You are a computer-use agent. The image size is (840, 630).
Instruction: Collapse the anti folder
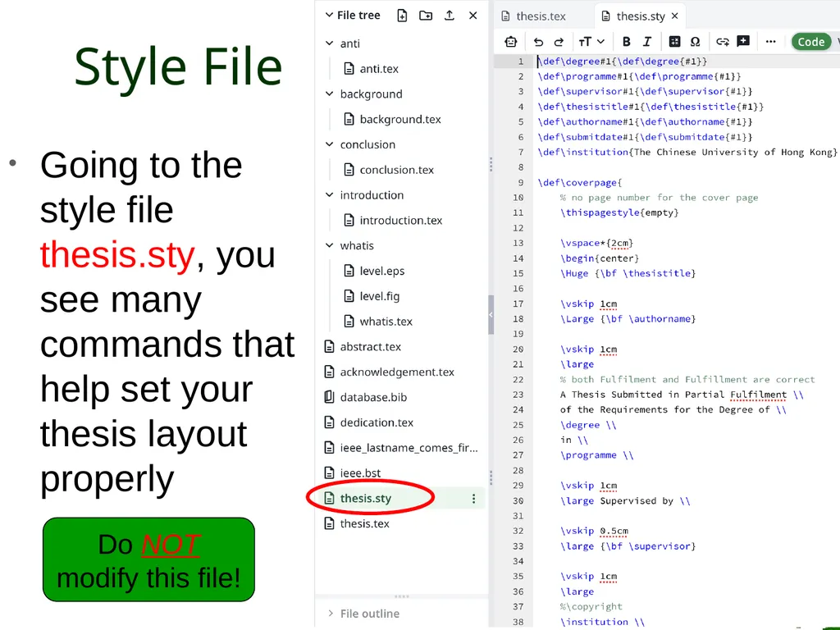(x=330, y=43)
